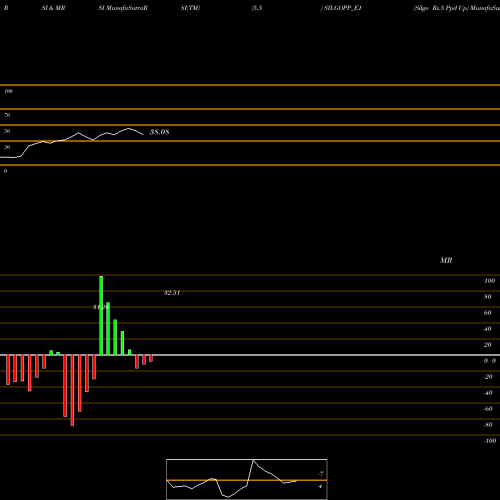Click the '40' label on MR axis
500x500 pixels.
[488, 329]
